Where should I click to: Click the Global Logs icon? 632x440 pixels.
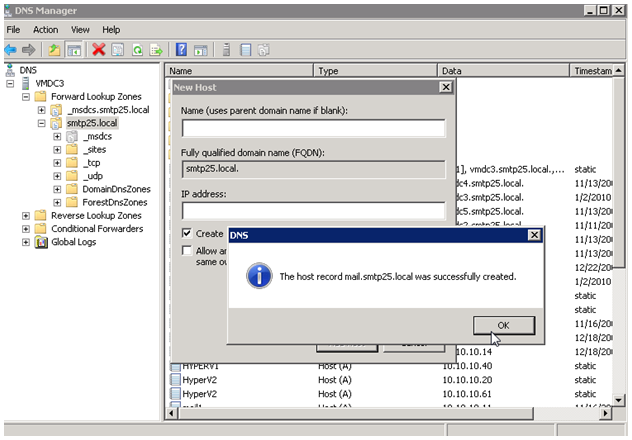41,242
